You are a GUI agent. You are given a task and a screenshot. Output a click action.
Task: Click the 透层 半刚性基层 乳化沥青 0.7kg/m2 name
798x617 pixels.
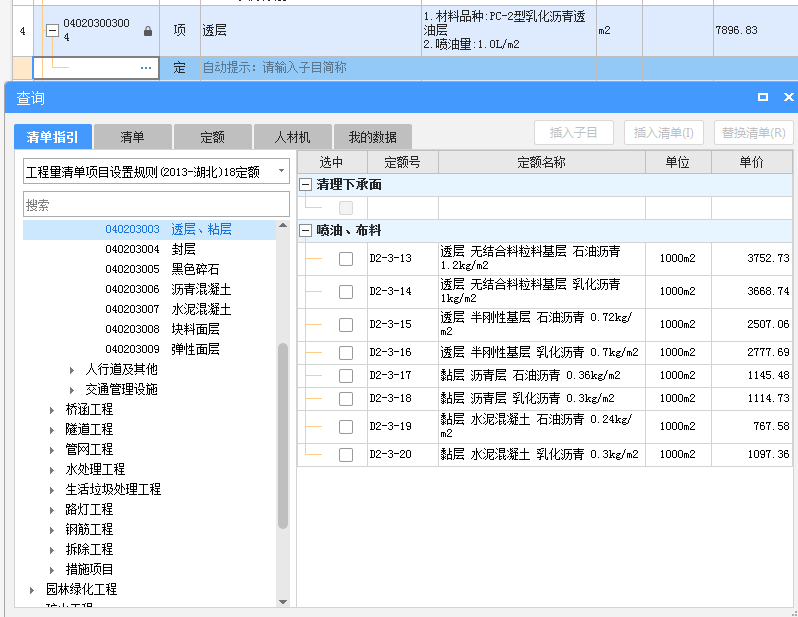539,352
